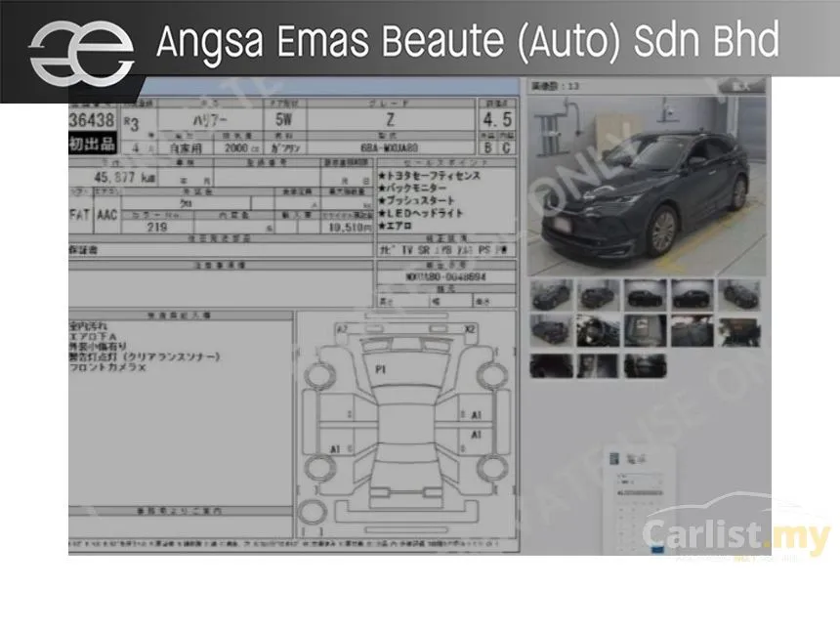This screenshot has width=840, height=630.
Task: Click sales point 'プッシュスタート'
Action: [x=417, y=200]
